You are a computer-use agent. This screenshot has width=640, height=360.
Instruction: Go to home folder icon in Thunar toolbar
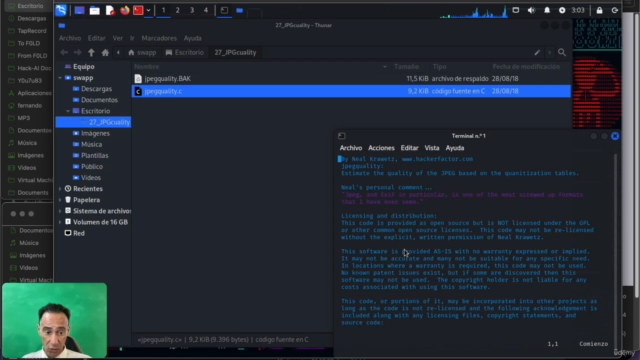pyautogui.click(x=105, y=52)
